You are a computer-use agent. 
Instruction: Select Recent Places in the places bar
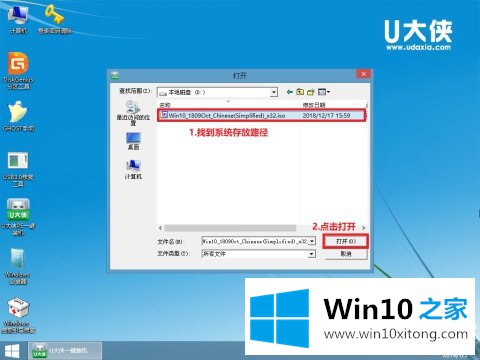tap(133, 113)
